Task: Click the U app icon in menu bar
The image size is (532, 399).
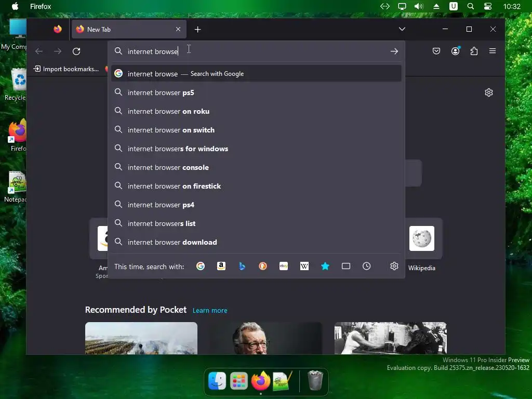Action: (x=453, y=6)
